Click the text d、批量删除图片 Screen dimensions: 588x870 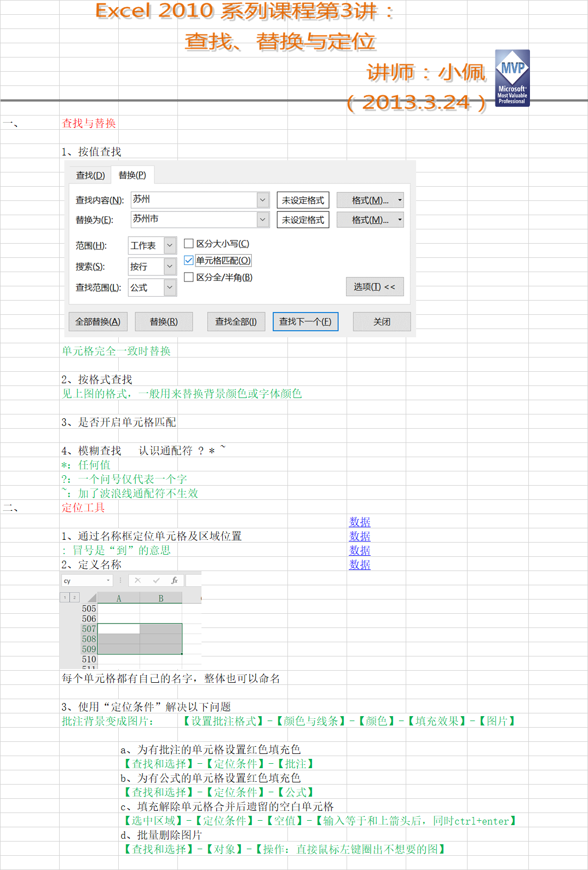(x=162, y=835)
